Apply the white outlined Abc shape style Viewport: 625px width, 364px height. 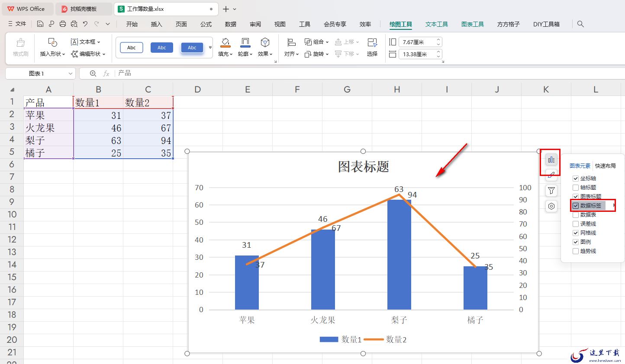coord(132,48)
